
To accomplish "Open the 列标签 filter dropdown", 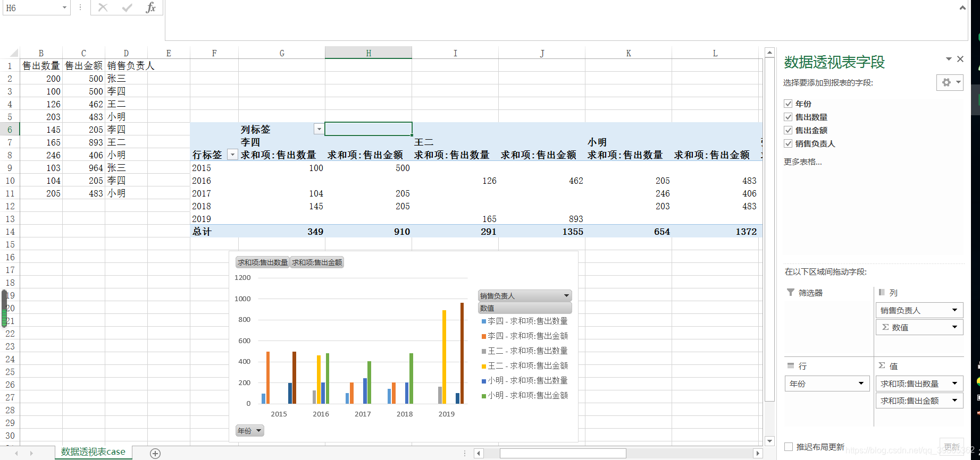I will 319,129.
